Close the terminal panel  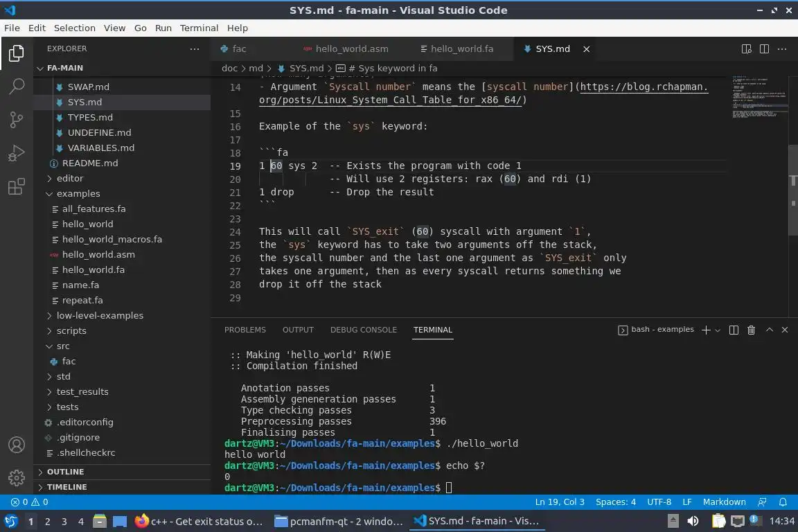click(x=785, y=330)
